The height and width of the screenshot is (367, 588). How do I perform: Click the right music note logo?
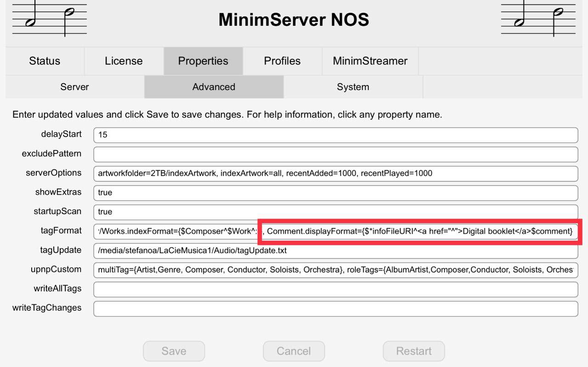point(538,18)
